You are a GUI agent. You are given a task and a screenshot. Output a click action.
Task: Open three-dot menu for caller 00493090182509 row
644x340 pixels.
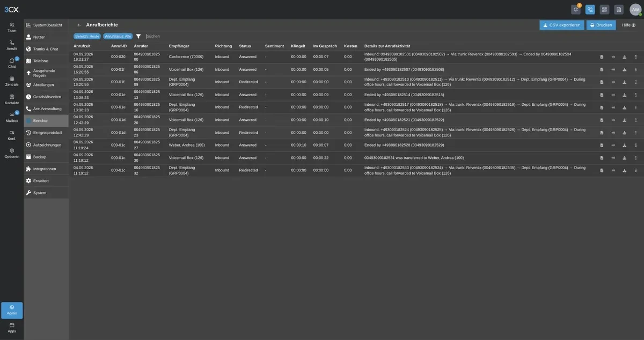click(x=636, y=82)
